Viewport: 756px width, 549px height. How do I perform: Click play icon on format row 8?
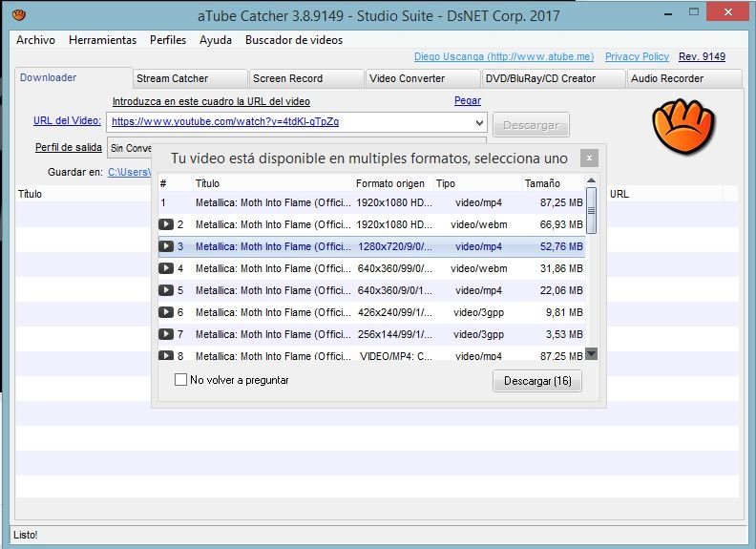click(166, 355)
